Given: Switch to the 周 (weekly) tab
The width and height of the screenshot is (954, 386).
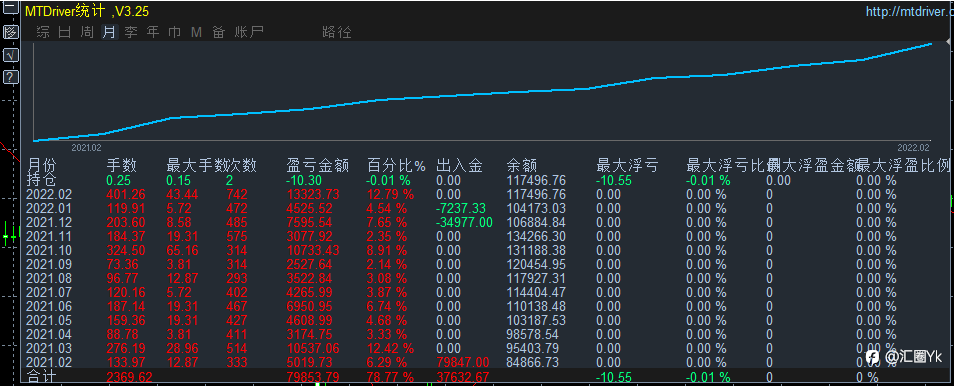Looking at the screenshot, I should 87,32.
